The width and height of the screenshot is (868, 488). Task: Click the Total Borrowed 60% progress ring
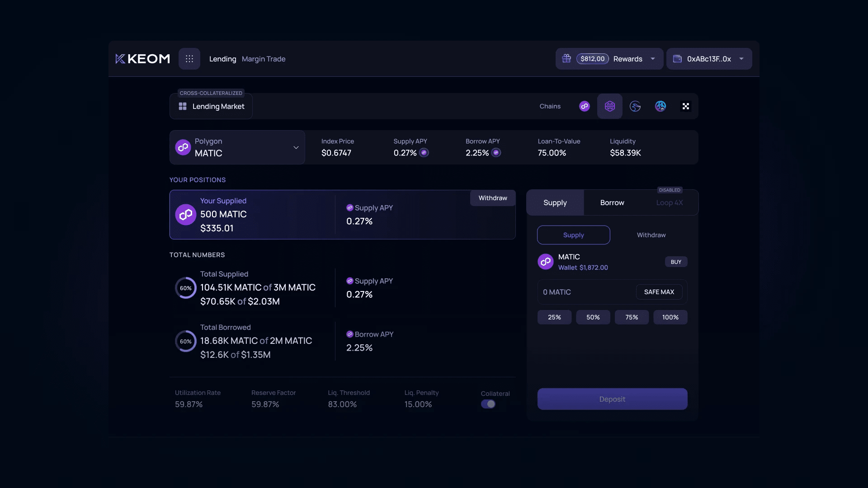(x=186, y=341)
